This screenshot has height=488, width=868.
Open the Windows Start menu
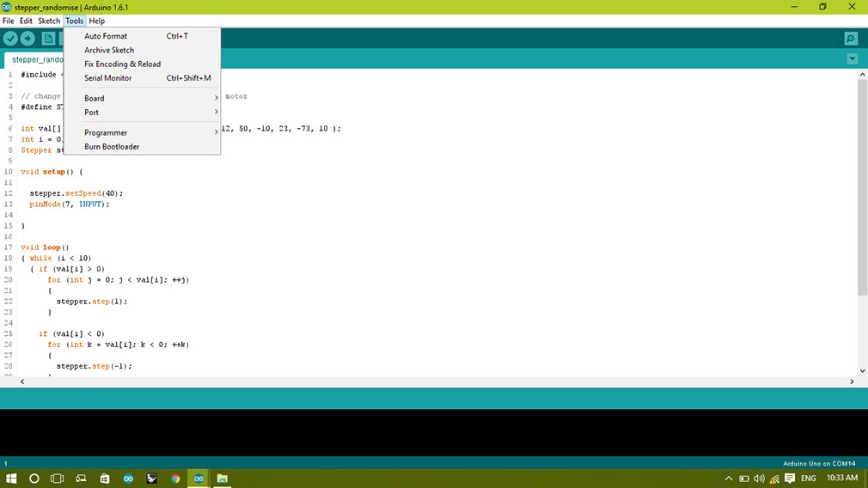click(x=11, y=479)
